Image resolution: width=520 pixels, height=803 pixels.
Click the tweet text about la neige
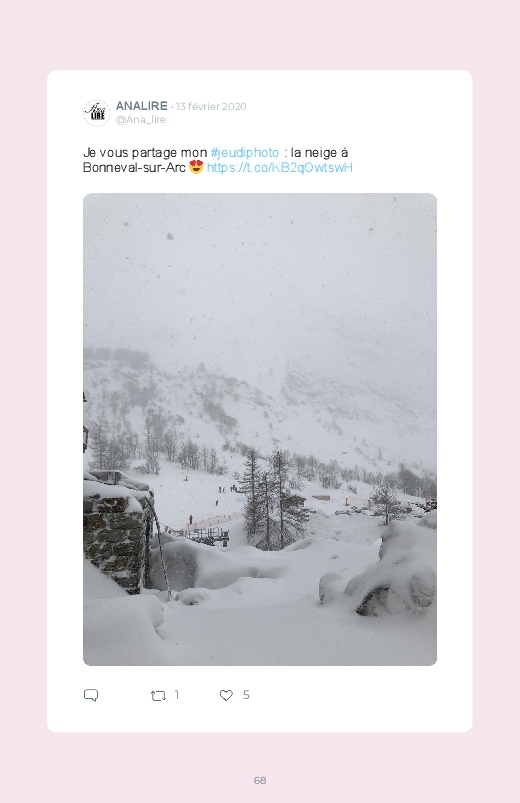point(218,160)
